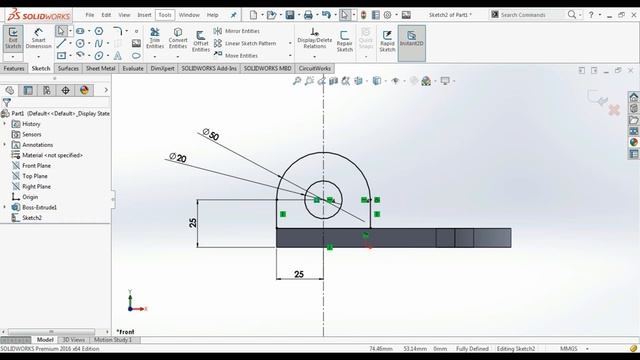
Task: Switch to the Sheet Metal tab
Action: tap(100, 68)
